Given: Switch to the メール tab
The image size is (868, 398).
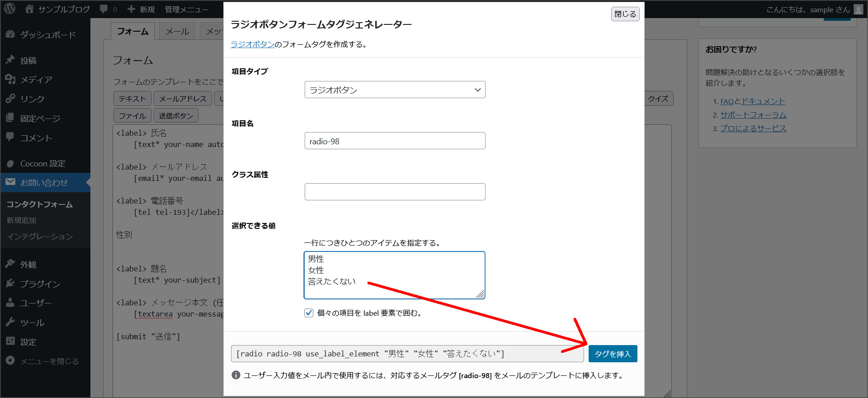Looking at the screenshot, I should coord(177,31).
